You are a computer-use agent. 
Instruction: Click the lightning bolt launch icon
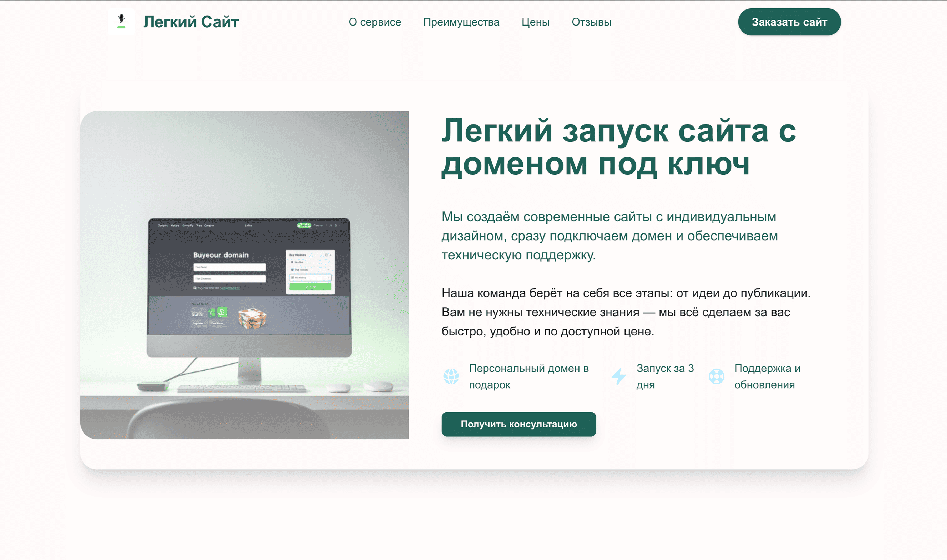(619, 376)
